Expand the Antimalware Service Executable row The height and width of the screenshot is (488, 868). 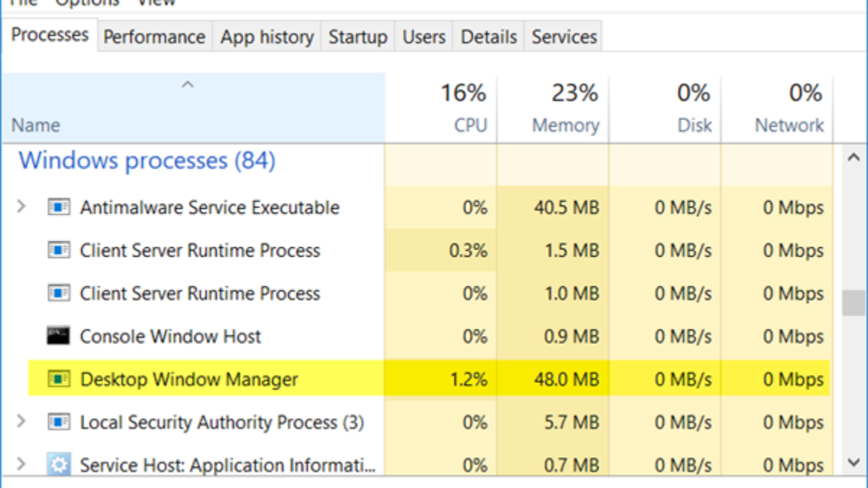21,207
